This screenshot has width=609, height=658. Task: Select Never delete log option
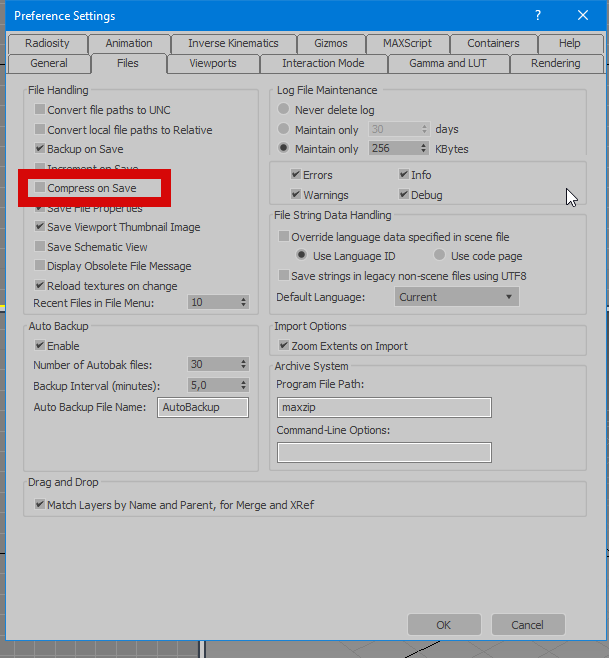pyautogui.click(x=284, y=109)
